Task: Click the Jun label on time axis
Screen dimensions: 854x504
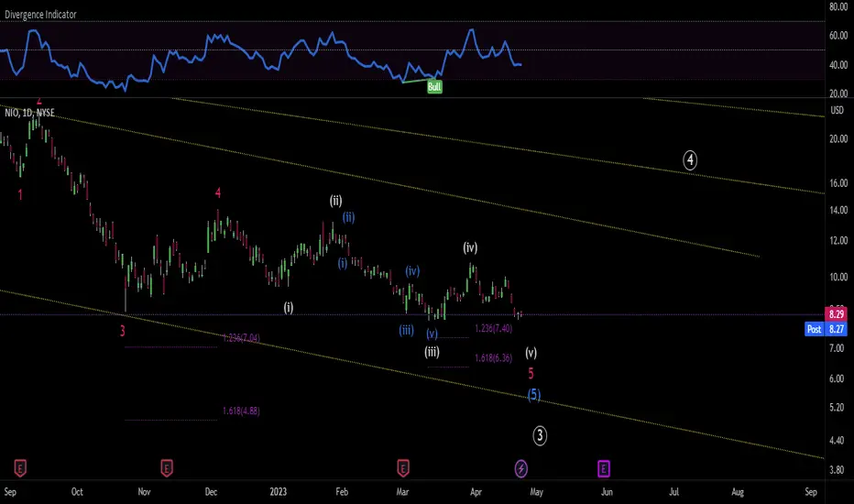Action: point(607,491)
